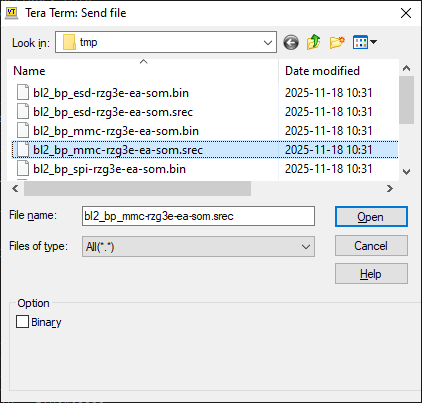Enable the Binary option checkbox
422x403 pixels.
pyautogui.click(x=22, y=322)
